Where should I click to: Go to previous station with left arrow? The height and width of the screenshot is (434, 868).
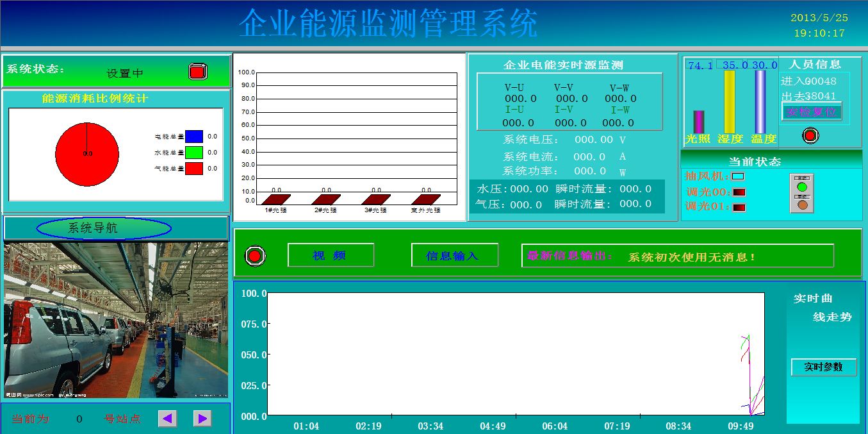tap(167, 419)
